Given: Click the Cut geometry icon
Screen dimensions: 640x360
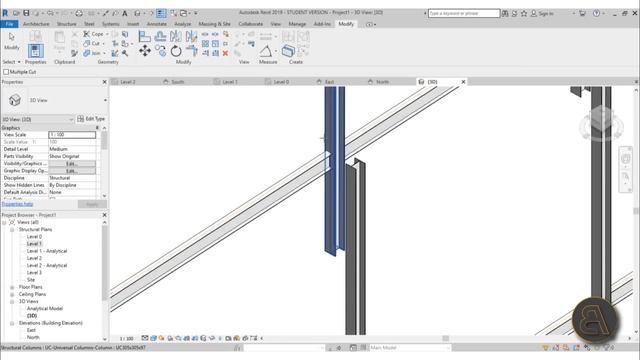Looking at the screenshot, I should 87,43.
